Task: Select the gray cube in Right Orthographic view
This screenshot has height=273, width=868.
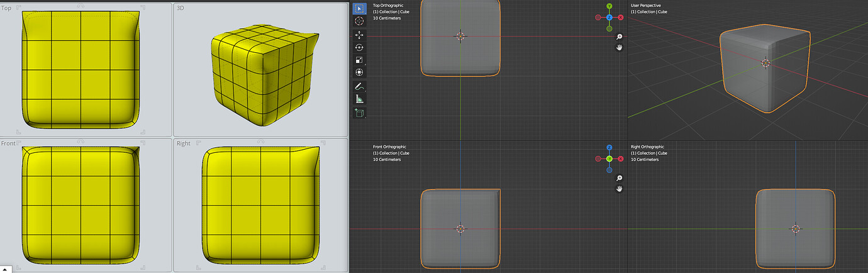Action: point(795,228)
